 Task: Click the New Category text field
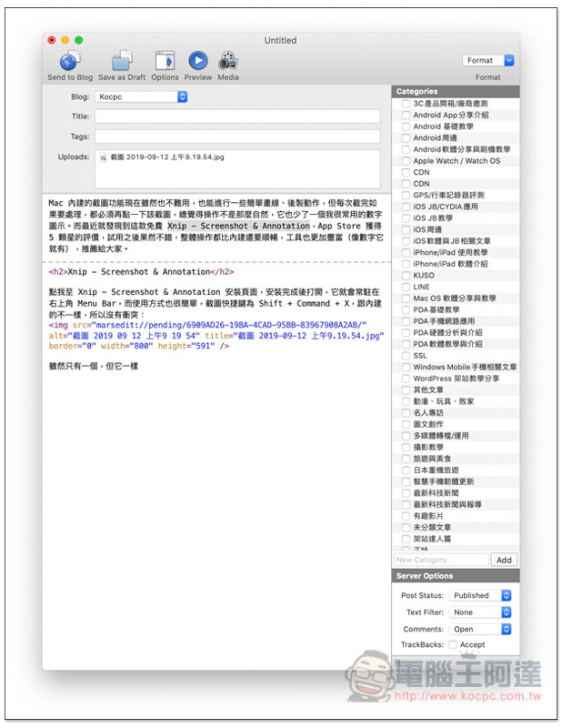(441, 560)
